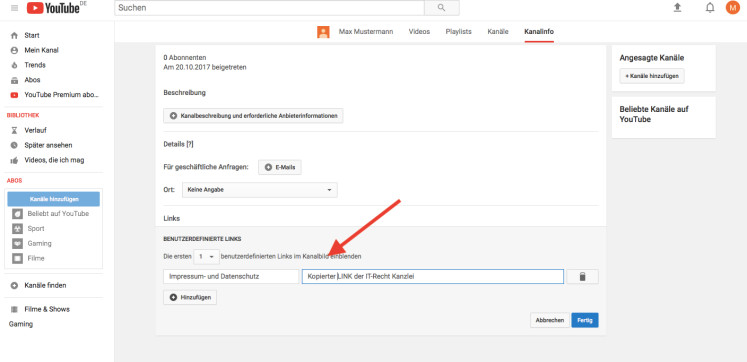Click the channel avatar next to Max Mustermann
The width and height of the screenshot is (747, 362).
tap(323, 32)
